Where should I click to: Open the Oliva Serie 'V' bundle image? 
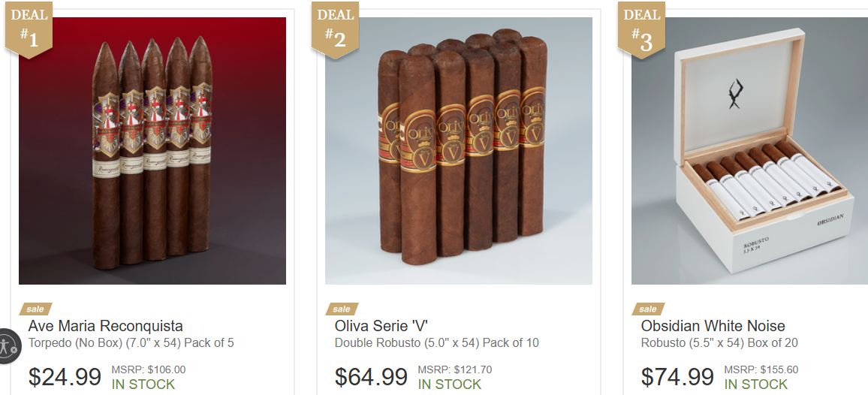coord(458,151)
